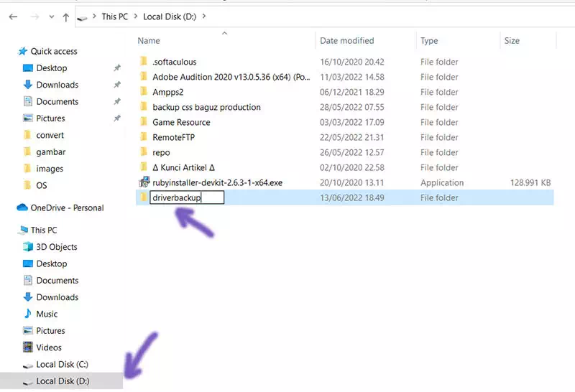Click the Videos film strip icon
This screenshot has height=392, width=575.
coord(28,347)
